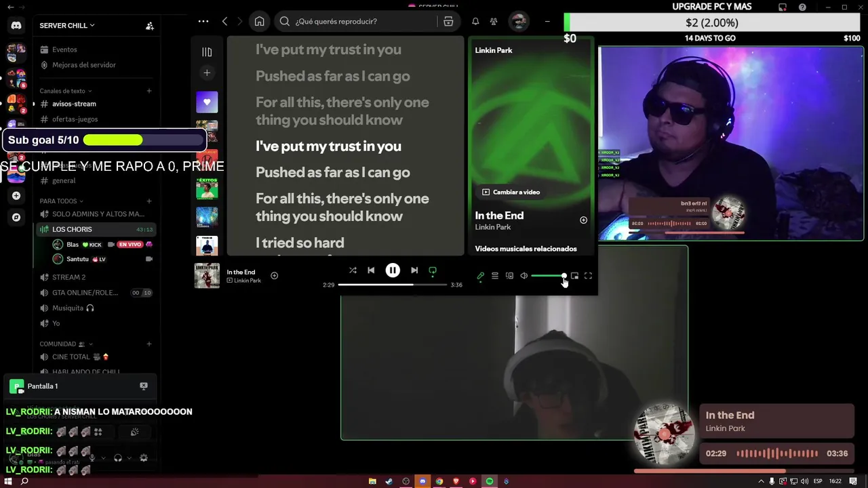Go back with Spotify back arrow
The height and width of the screenshot is (488, 868).
(x=224, y=21)
